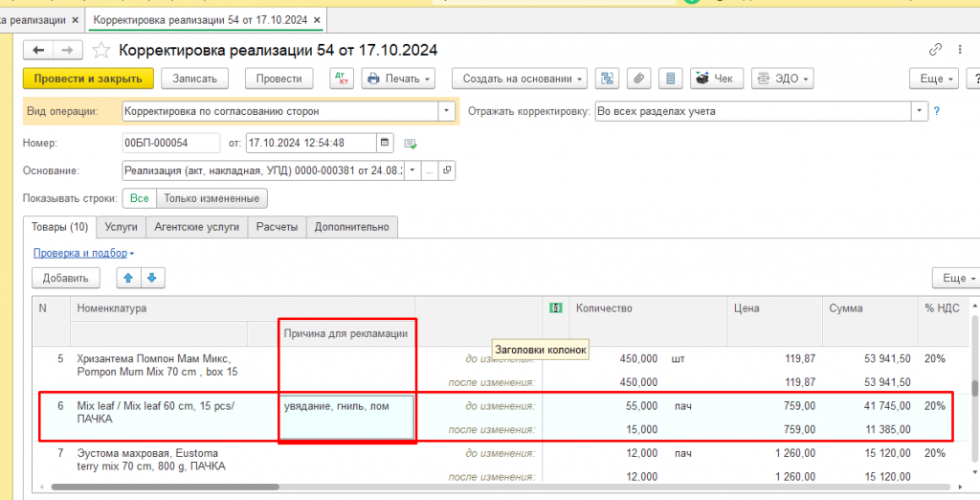Open the top toolbar Еще menu
The image size is (980, 500).
[934, 79]
